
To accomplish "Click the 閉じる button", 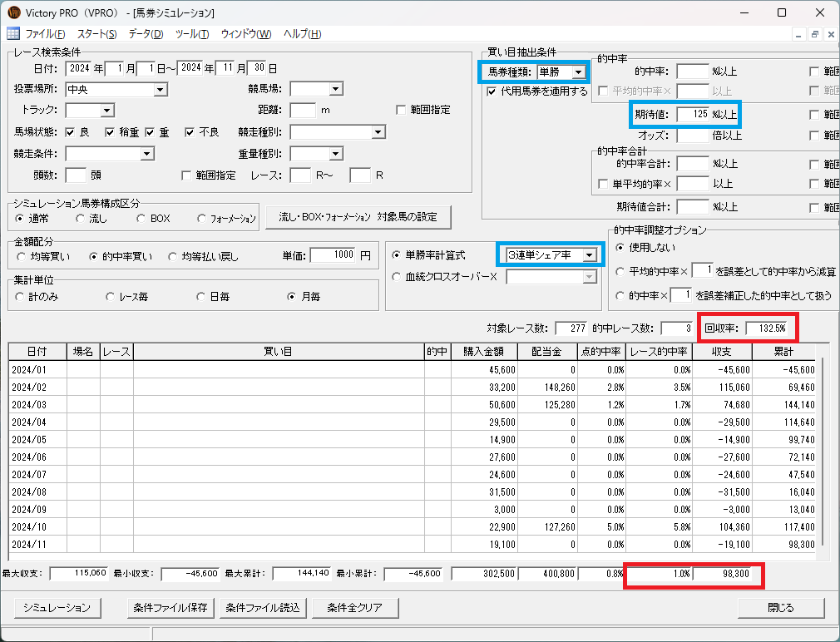I will pos(781,608).
